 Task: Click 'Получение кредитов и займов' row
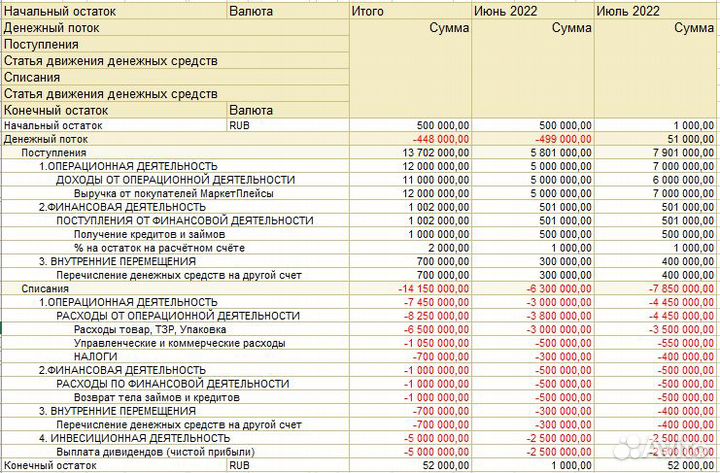[360, 234]
